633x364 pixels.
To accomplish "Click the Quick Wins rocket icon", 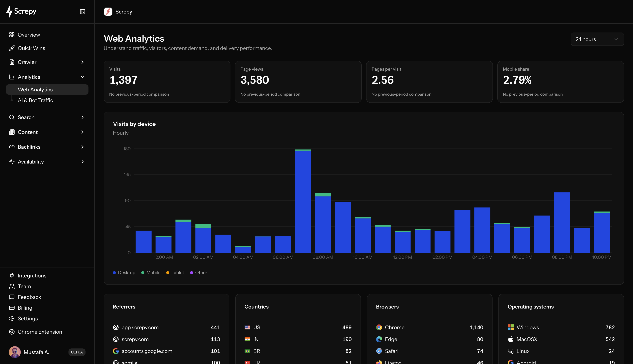I will 12,48.
